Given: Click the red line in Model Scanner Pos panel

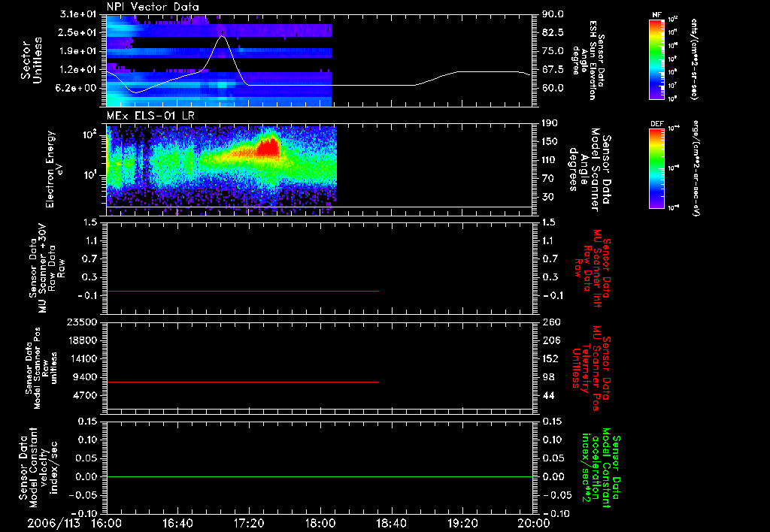Looking at the screenshot, I should coord(243,382).
